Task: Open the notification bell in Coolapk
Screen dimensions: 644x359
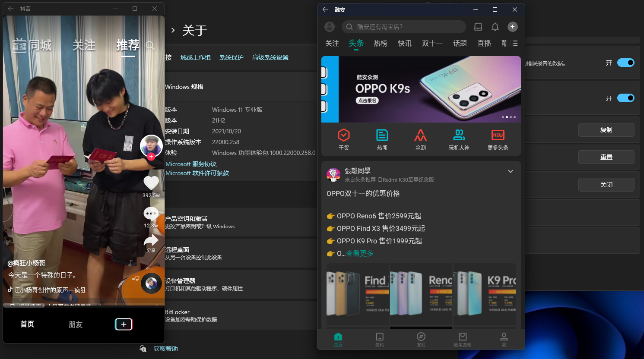Action: tap(495, 27)
